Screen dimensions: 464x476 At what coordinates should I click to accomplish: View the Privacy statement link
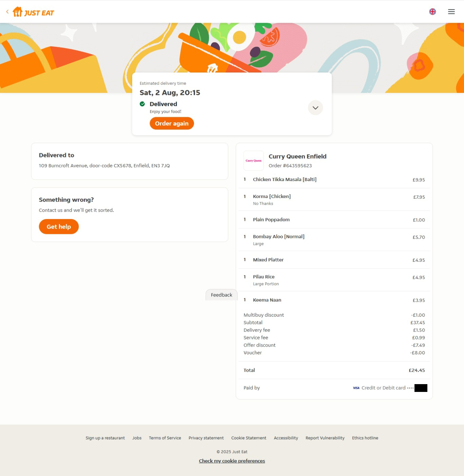[x=206, y=438]
